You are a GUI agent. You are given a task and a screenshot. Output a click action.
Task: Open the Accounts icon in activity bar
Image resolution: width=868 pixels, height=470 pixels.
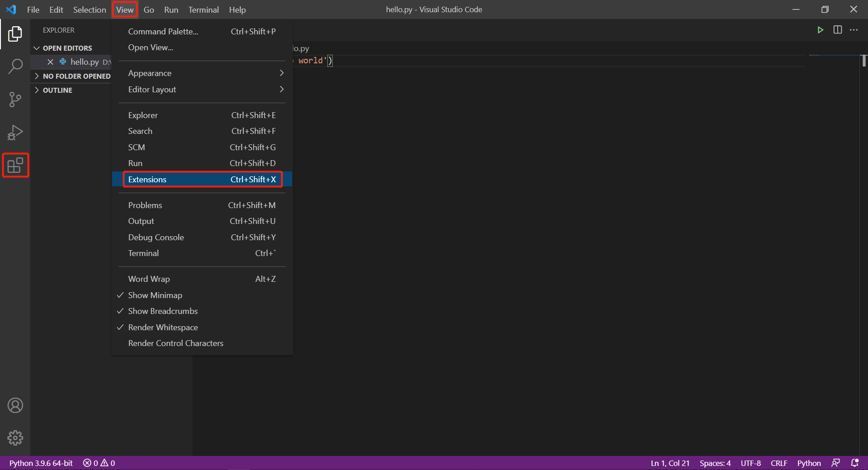click(x=15, y=405)
